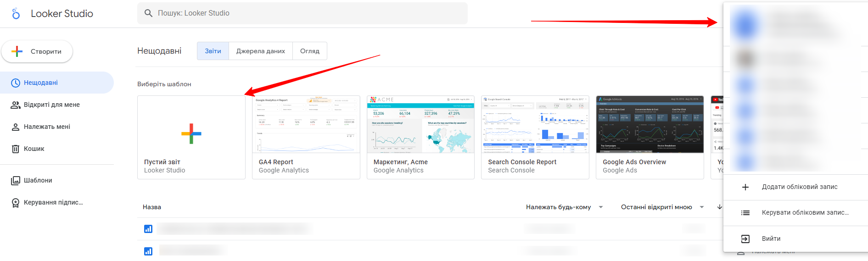This screenshot has height=261, width=868.
Task: Open the GA4 Report template
Action: coord(306,137)
